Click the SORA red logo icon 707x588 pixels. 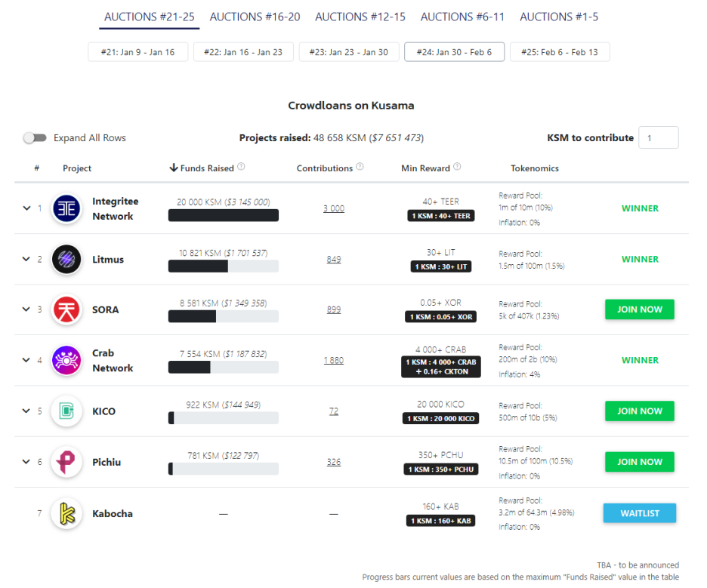66,310
